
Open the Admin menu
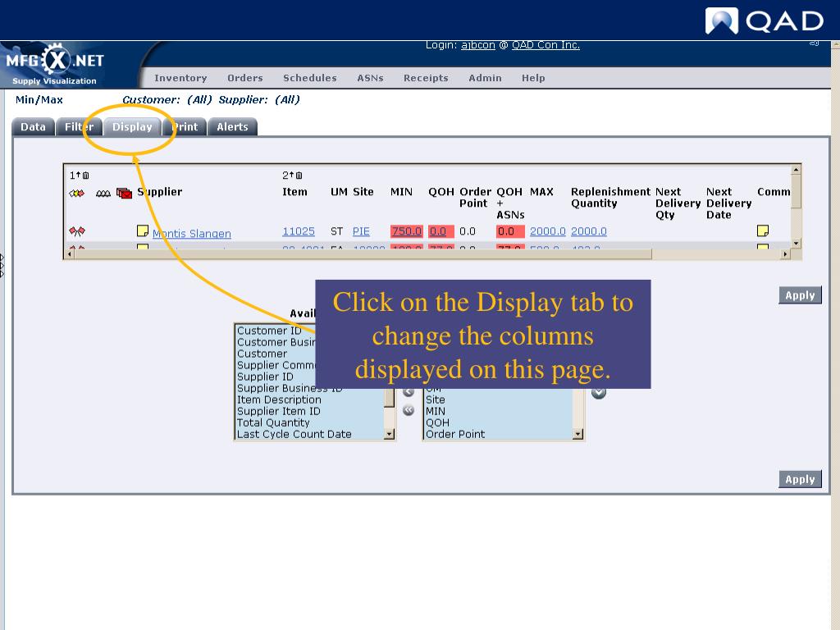click(485, 78)
